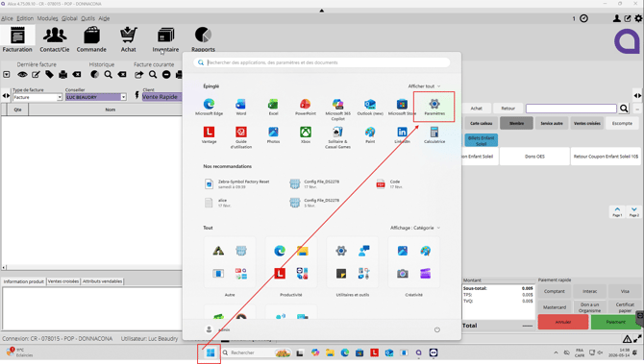The width and height of the screenshot is (644, 364).
Task: Open Paramètres from the Start menu
Action: [x=434, y=107]
